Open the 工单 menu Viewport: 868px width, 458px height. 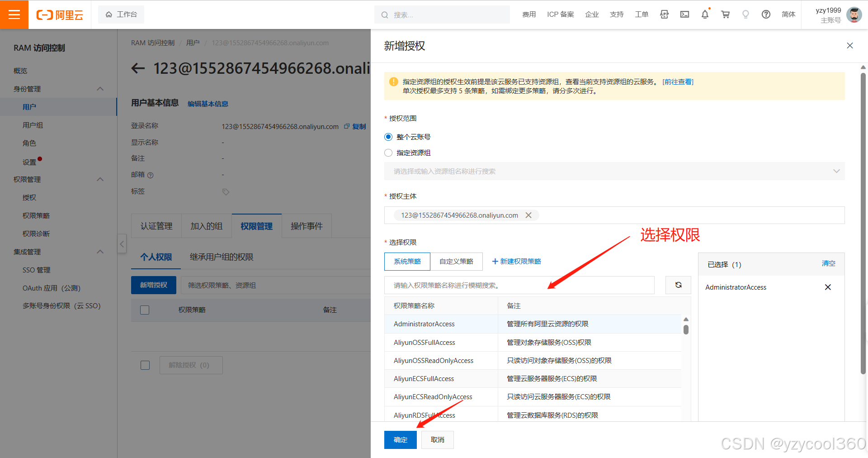[642, 14]
